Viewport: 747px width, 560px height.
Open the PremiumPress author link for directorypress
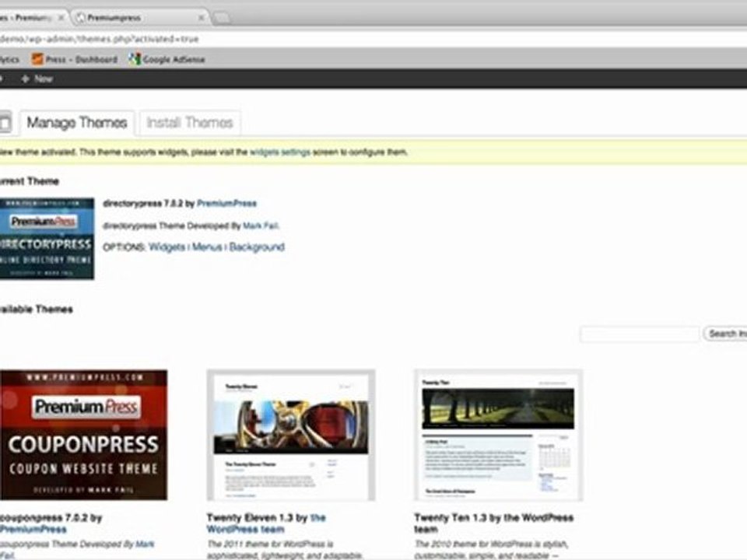click(x=226, y=204)
